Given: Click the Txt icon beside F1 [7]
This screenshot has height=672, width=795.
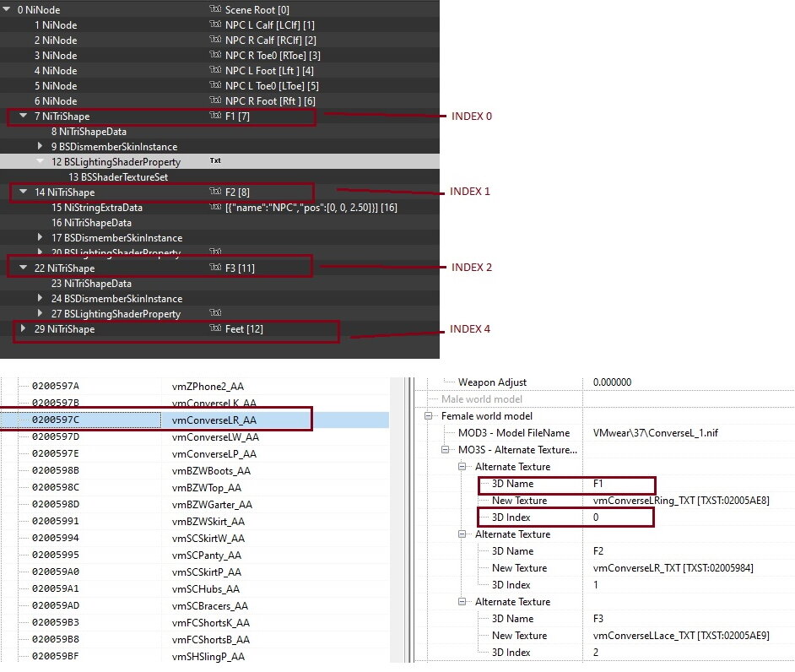Looking at the screenshot, I should coord(215,115).
